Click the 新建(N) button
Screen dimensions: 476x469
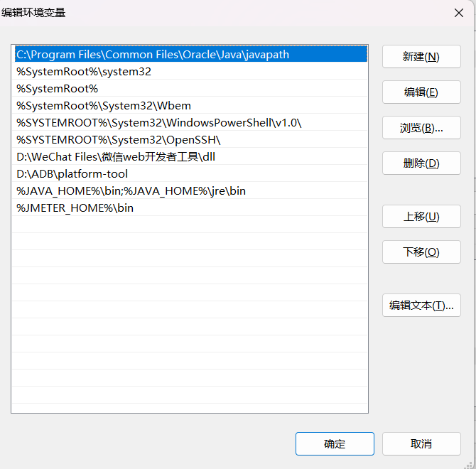[x=421, y=57]
